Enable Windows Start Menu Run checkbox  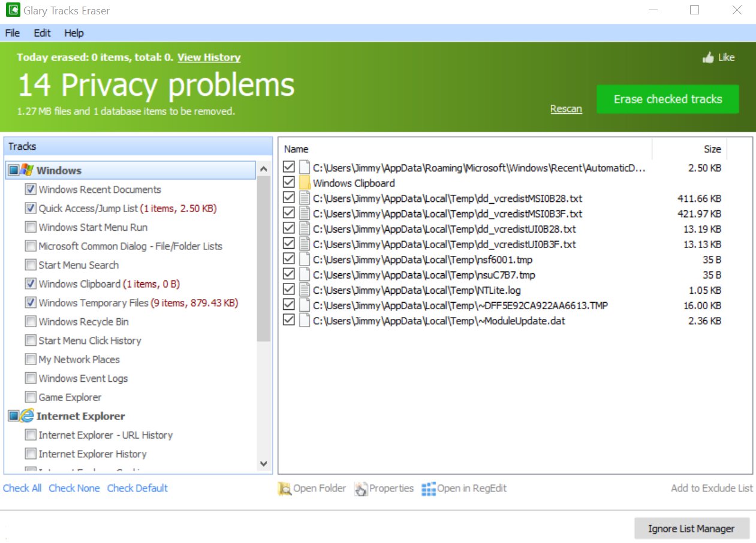coord(30,227)
